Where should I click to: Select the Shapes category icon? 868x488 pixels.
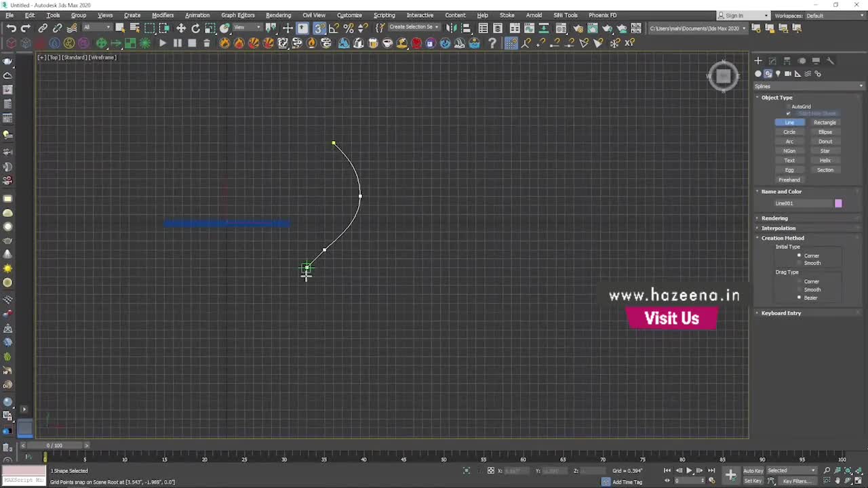[768, 74]
